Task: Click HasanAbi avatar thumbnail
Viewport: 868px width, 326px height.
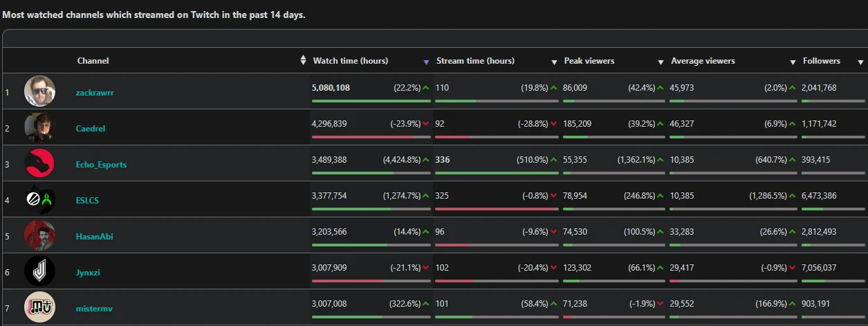Action: click(x=39, y=235)
